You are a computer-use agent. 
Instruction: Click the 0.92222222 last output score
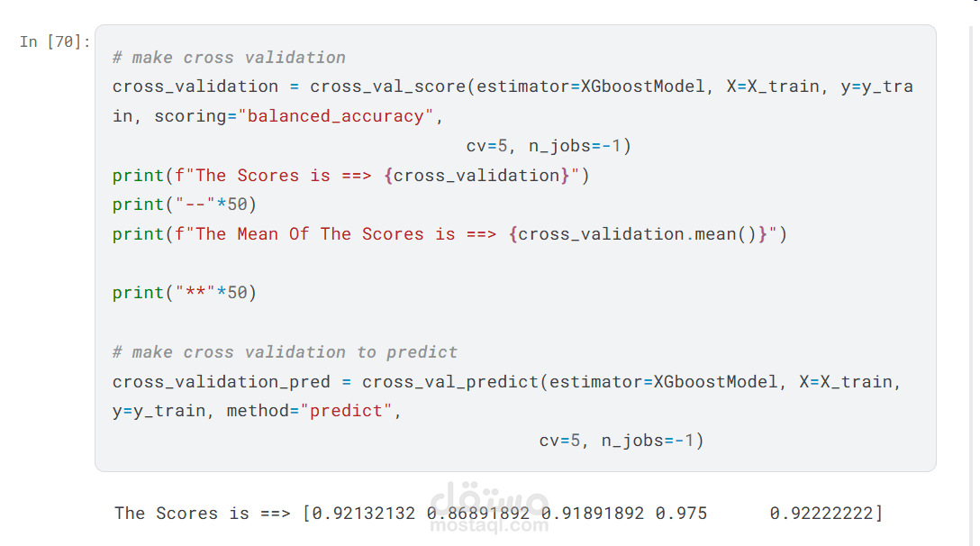821,514
